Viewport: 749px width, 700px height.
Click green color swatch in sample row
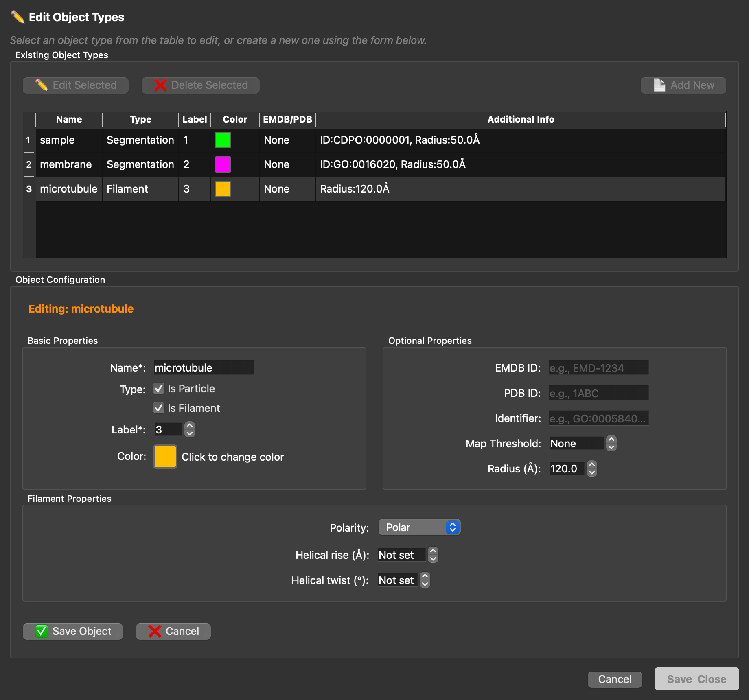(223, 140)
